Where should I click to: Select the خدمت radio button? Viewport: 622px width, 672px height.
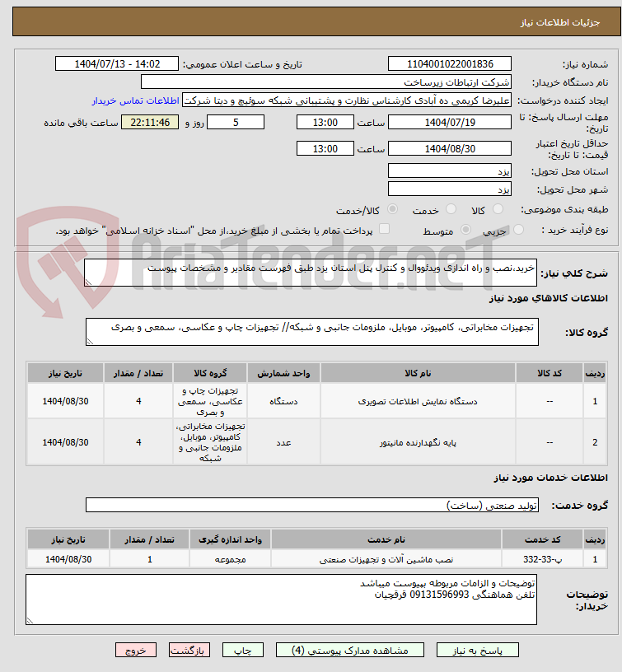[451, 209]
